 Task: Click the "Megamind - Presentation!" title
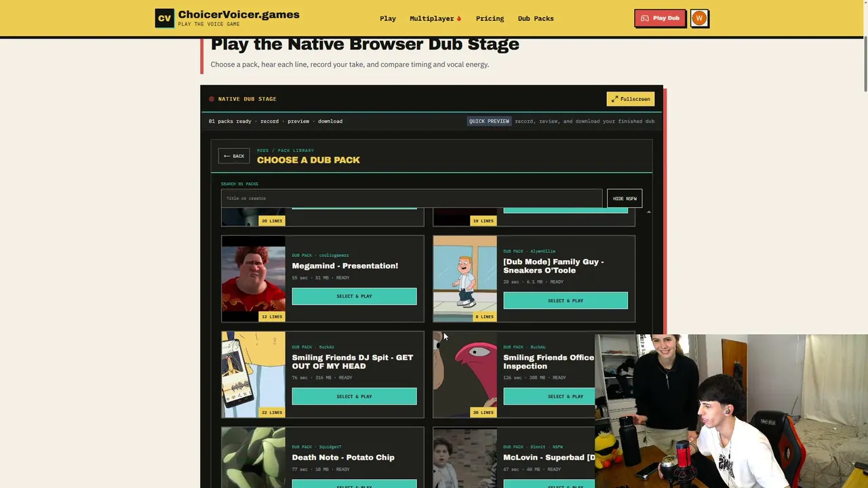tap(345, 266)
